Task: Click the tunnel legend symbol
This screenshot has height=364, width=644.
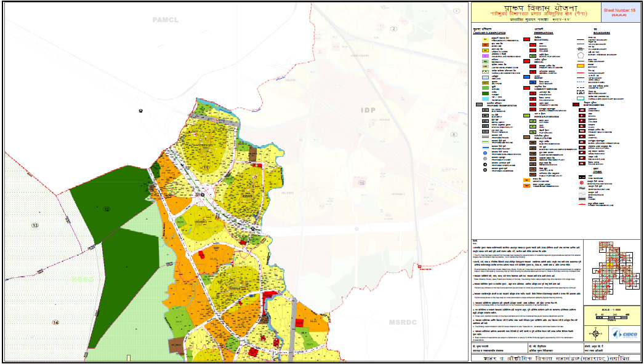Action: point(582,199)
